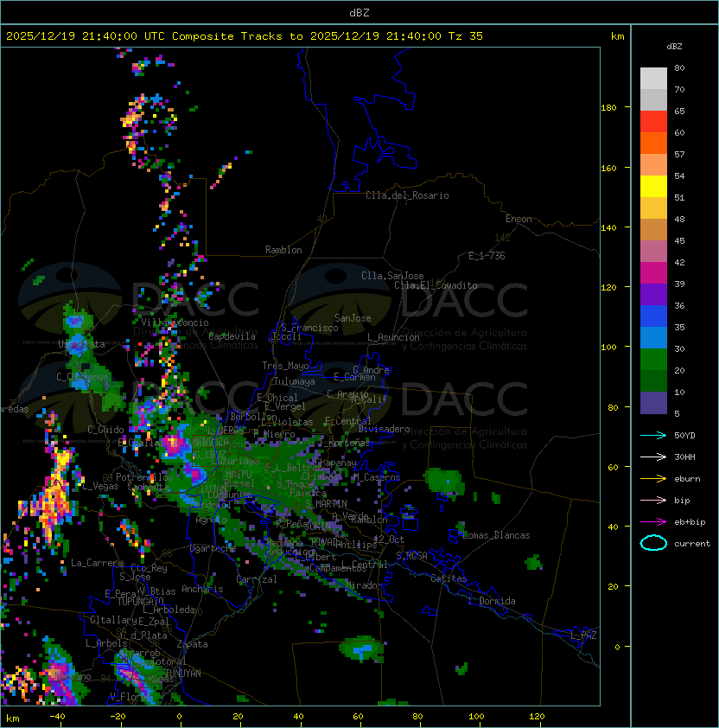719x728 pixels.
Task: Pick the bright yellow 51-54 dBZ swatch
Action: point(653,187)
